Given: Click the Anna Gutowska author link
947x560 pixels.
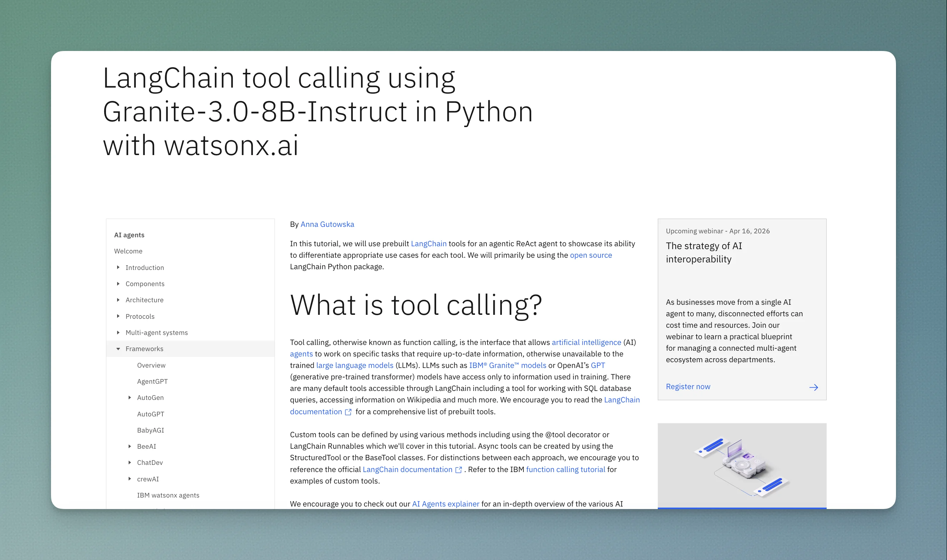Looking at the screenshot, I should tap(327, 224).
